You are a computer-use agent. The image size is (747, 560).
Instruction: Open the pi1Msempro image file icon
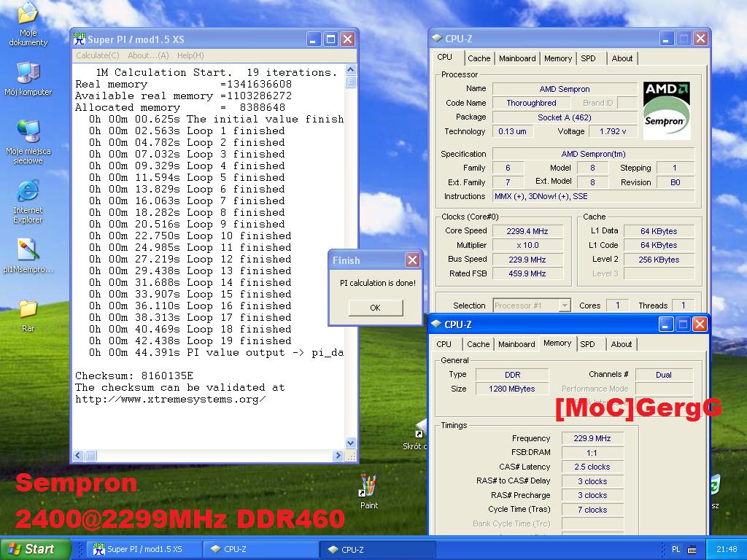pyautogui.click(x=28, y=256)
